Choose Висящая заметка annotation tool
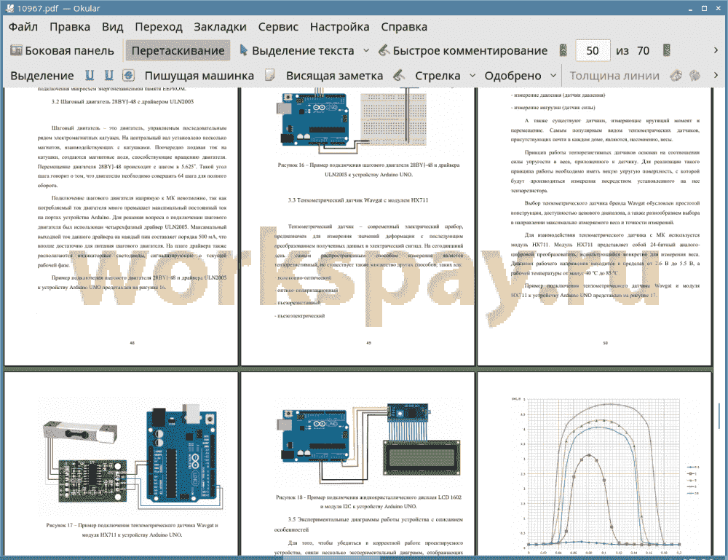728x560 pixels. [x=334, y=76]
